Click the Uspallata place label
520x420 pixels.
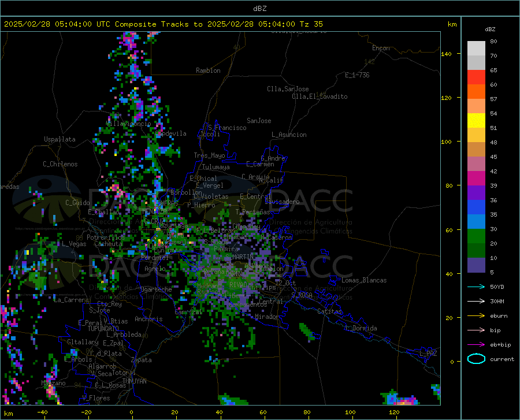pos(60,139)
